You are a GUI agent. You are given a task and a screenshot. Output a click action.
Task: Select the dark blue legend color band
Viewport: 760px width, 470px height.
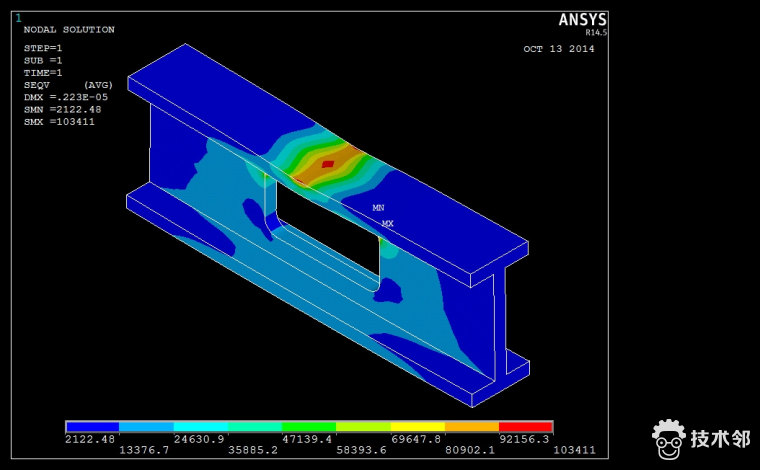(x=92, y=427)
